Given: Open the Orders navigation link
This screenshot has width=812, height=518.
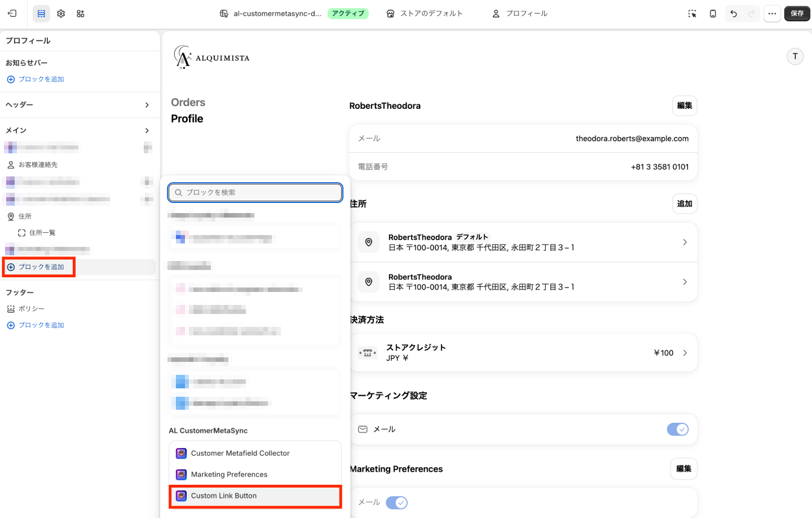Looking at the screenshot, I should [x=188, y=103].
